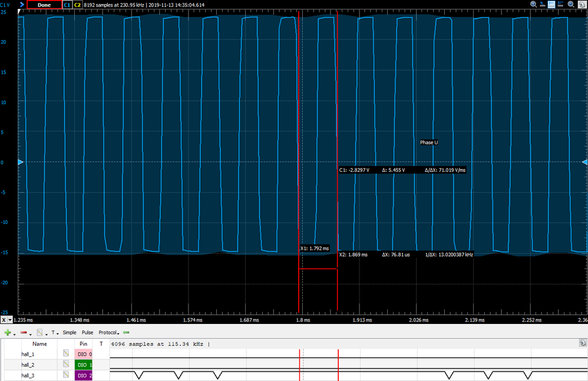Click the Δ/ΔX: 71.019 V/ms readout
This screenshot has width=588, height=381.
point(445,170)
